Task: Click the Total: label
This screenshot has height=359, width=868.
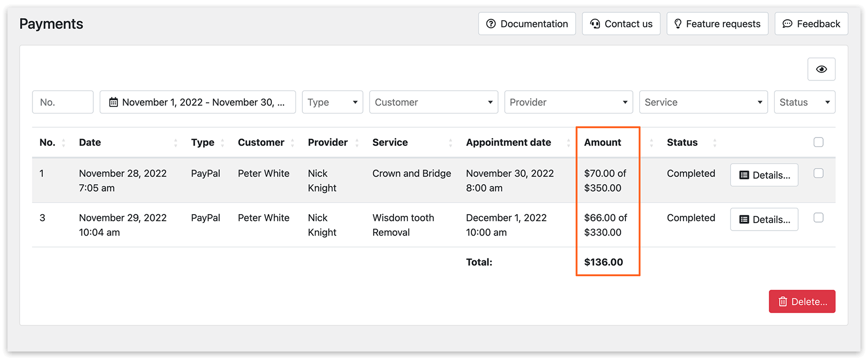Action: coord(479,262)
